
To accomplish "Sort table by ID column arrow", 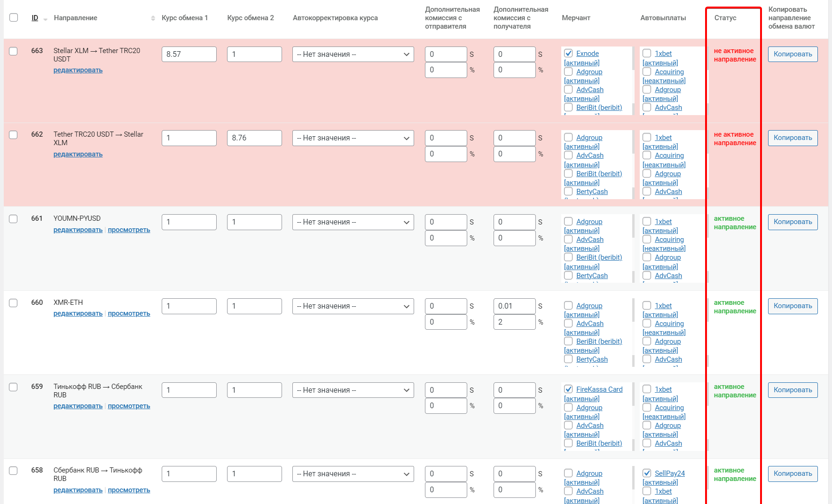I will point(45,19).
